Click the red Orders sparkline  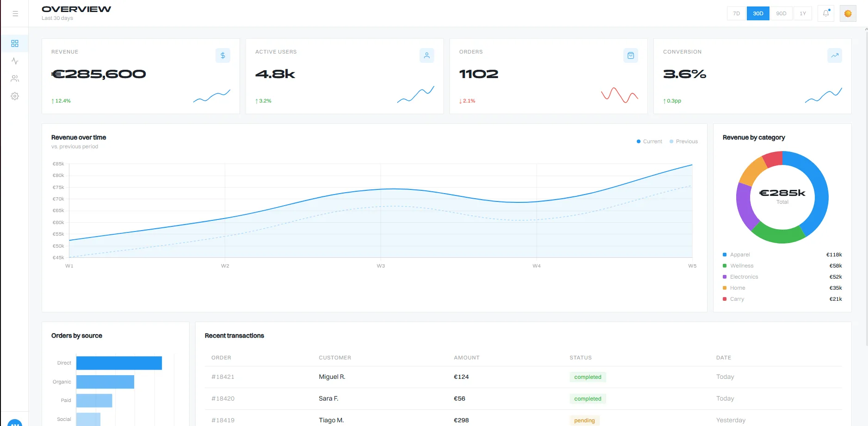[x=620, y=95]
